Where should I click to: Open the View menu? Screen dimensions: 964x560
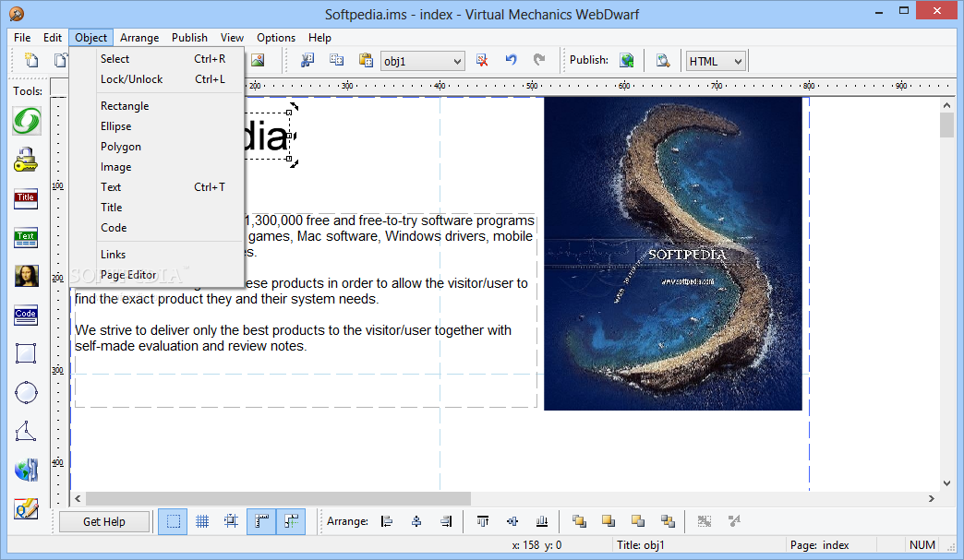233,38
